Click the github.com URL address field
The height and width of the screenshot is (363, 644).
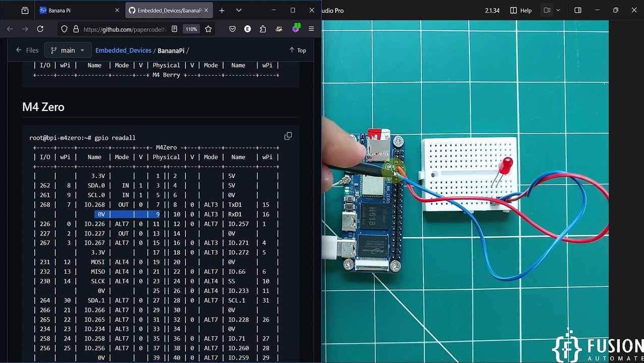pos(125,29)
